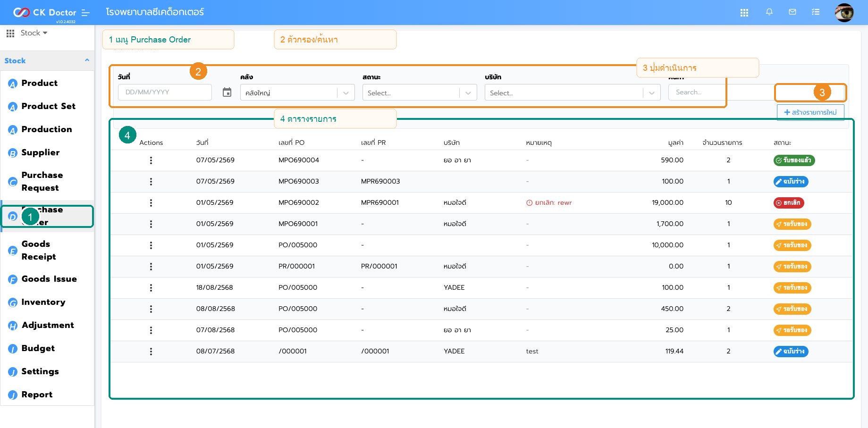The height and width of the screenshot is (428, 868).
Task: Open actions menu for MPO690001 row
Action: tap(151, 224)
